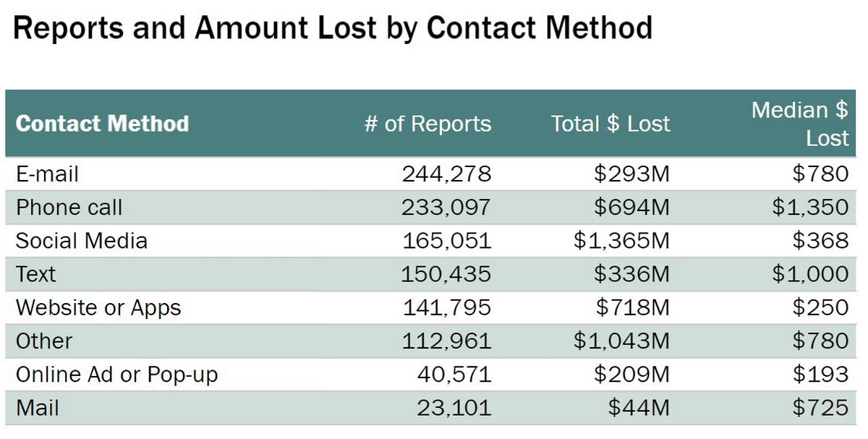
Task: Select the Contact Method column header
Action: tap(102, 124)
